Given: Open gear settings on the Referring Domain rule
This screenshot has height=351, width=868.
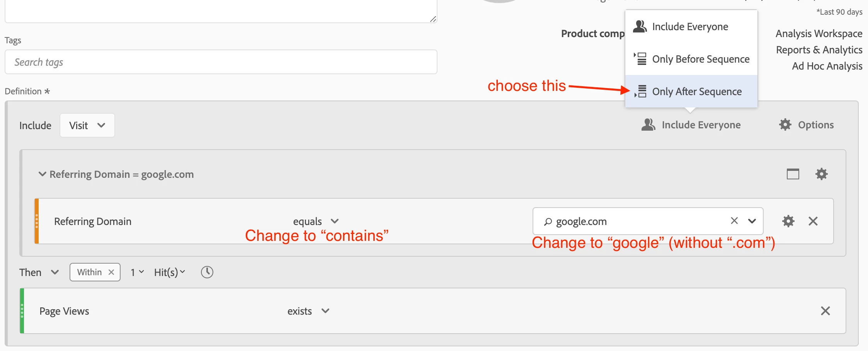Looking at the screenshot, I should click(x=788, y=221).
